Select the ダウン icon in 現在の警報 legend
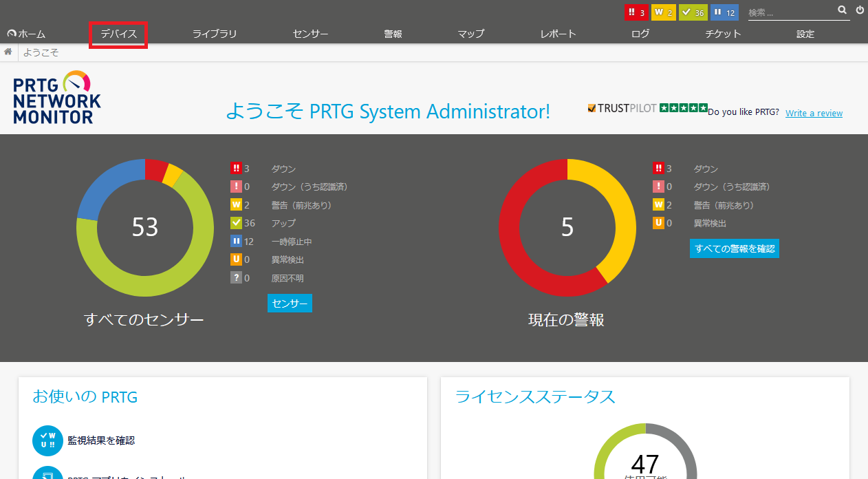 pos(658,169)
